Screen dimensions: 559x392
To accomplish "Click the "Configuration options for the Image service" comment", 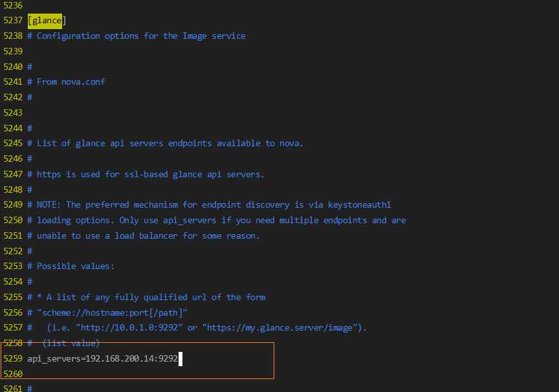I will pos(141,36).
